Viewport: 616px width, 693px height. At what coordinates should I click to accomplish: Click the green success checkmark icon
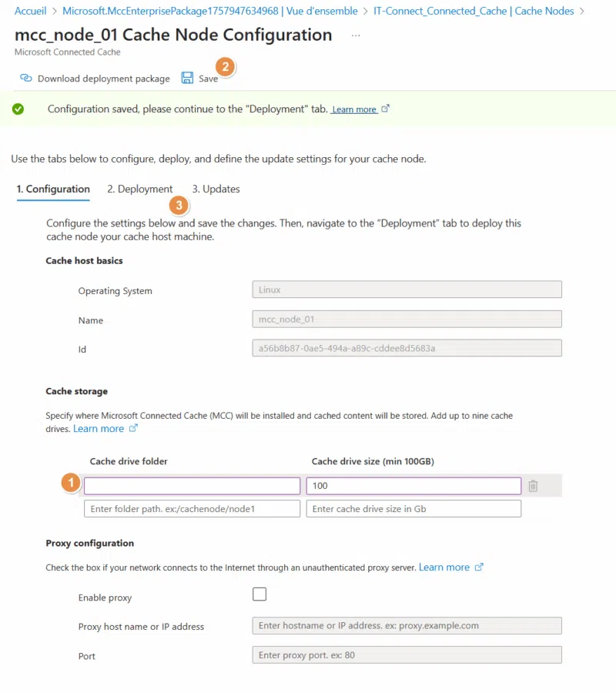[x=18, y=109]
